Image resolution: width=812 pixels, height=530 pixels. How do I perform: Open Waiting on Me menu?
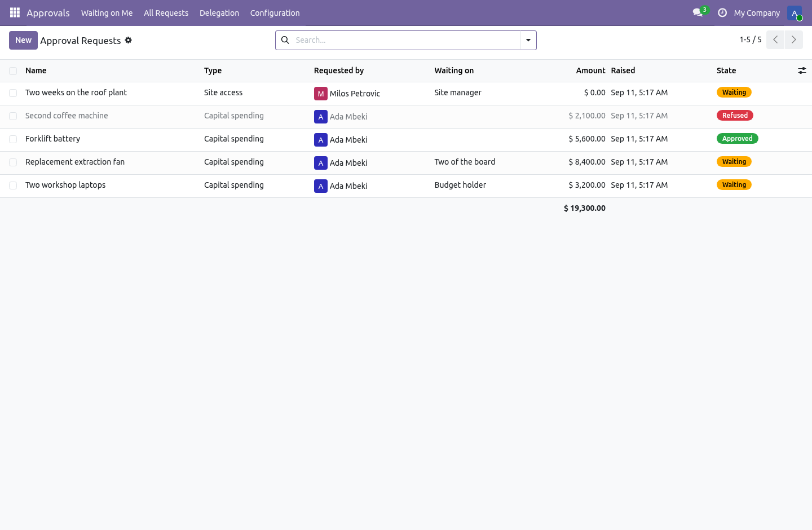coord(107,13)
